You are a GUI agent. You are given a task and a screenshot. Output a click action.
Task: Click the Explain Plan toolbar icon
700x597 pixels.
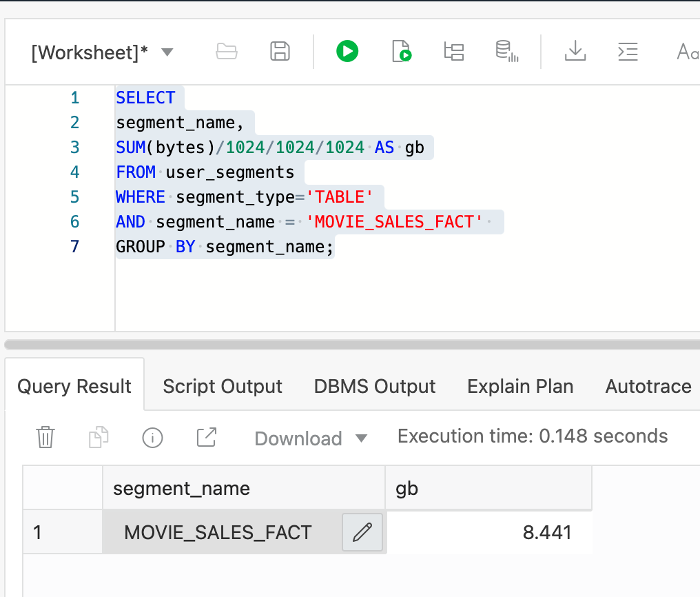[454, 51]
